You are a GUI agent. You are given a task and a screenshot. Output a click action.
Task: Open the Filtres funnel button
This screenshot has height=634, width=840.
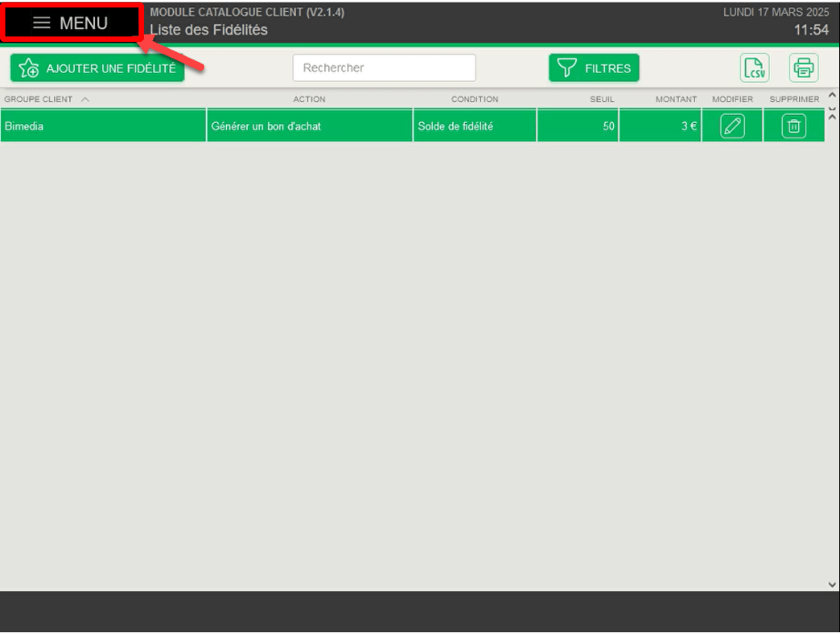pos(594,68)
